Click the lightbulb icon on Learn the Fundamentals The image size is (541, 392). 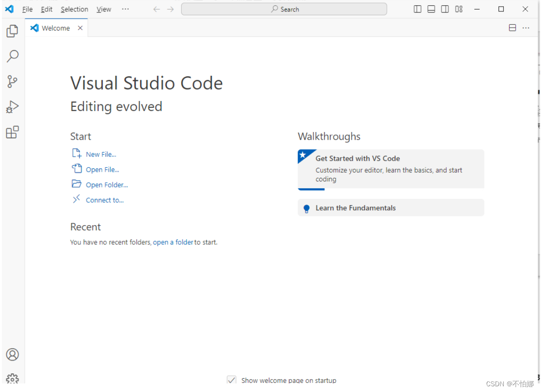306,208
